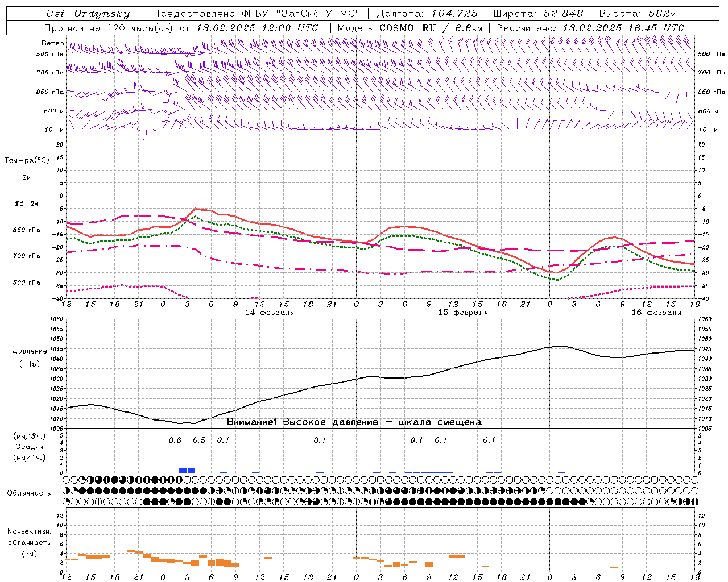Click the 'Конвективн.' convective cloud label
This screenshot has height=582, width=728.
coord(30,531)
